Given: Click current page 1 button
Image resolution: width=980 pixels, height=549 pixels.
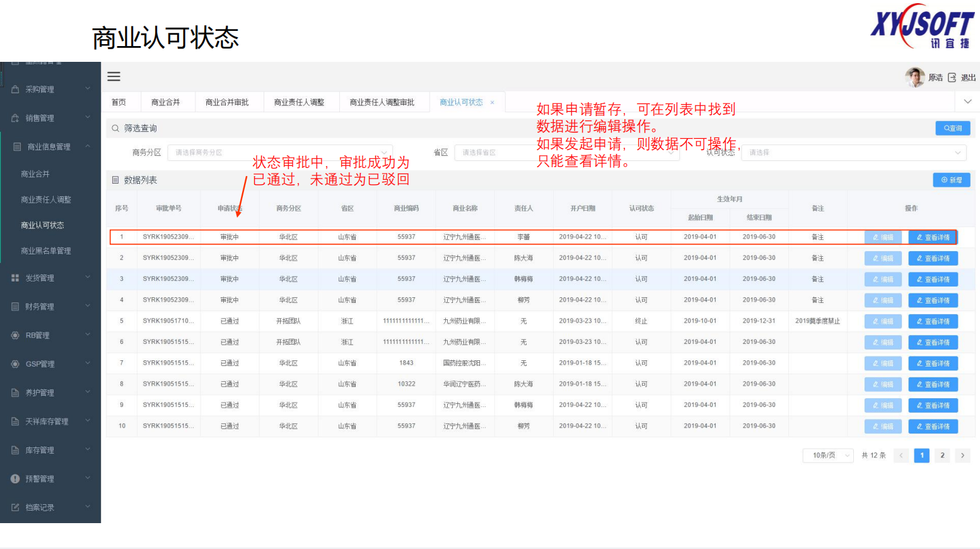Looking at the screenshot, I should pos(922,456).
